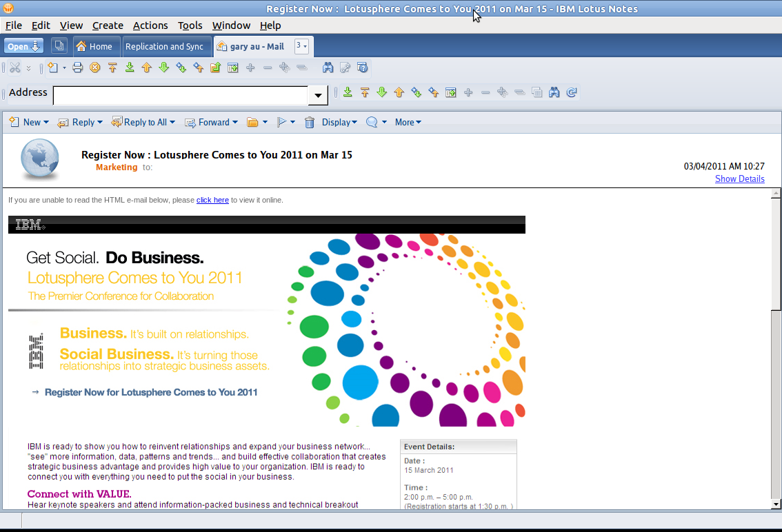
Task: Click next unread star-arrow icon in Address toolbar
Action: 416,92
